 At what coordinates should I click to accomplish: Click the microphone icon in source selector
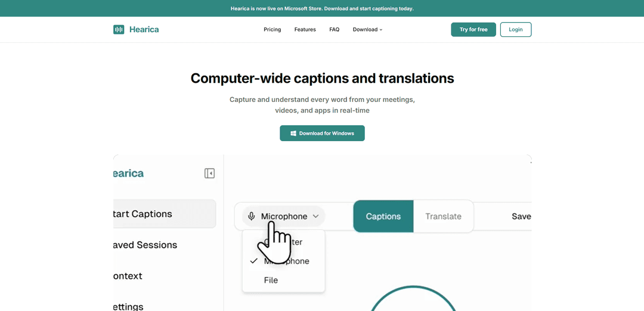[252, 216]
